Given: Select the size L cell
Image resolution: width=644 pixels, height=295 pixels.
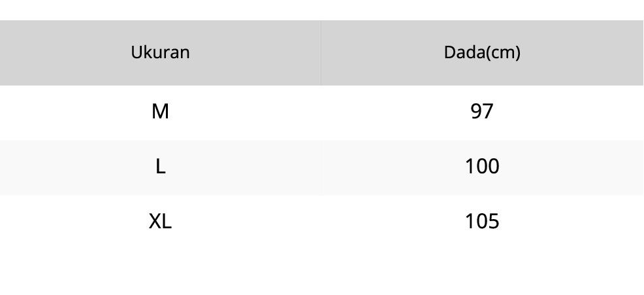Looking at the screenshot, I should tap(160, 167).
